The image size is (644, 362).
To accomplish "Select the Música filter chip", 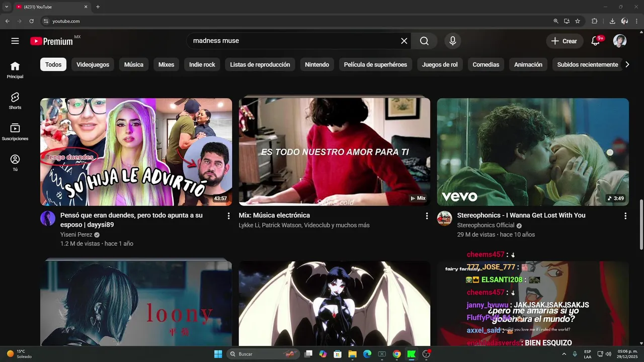I will (134, 64).
